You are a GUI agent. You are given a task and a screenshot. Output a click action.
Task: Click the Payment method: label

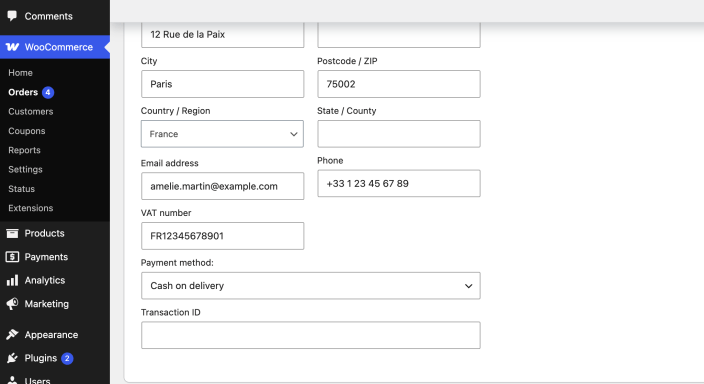click(x=177, y=263)
